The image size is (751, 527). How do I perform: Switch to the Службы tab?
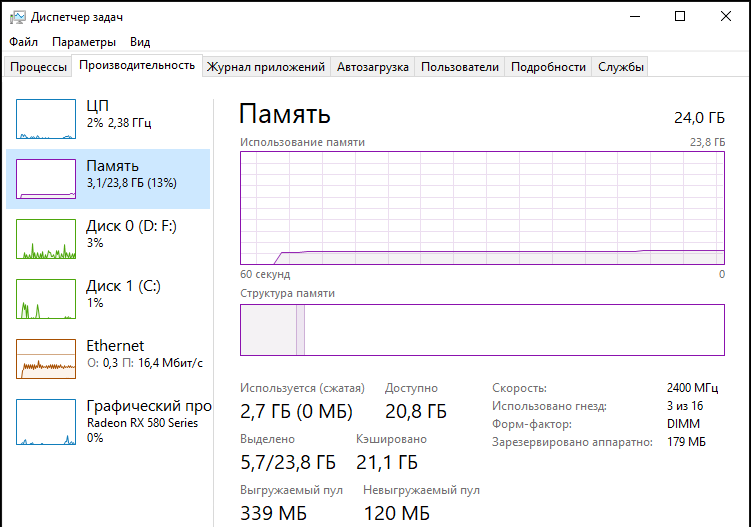click(x=621, y=67)
